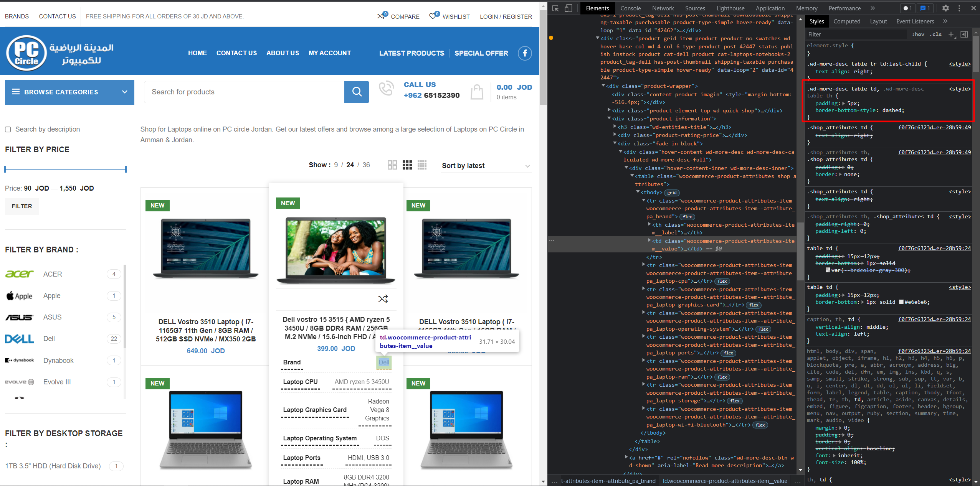This screenshot has height=486, width=980.
Task: Open the Facebook page icon in header
Action: coord(525,53)
